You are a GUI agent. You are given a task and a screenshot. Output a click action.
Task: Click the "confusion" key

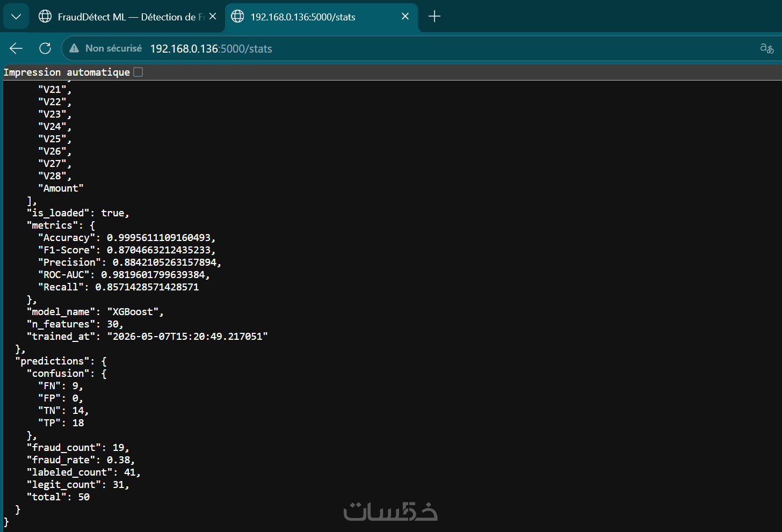58,374
